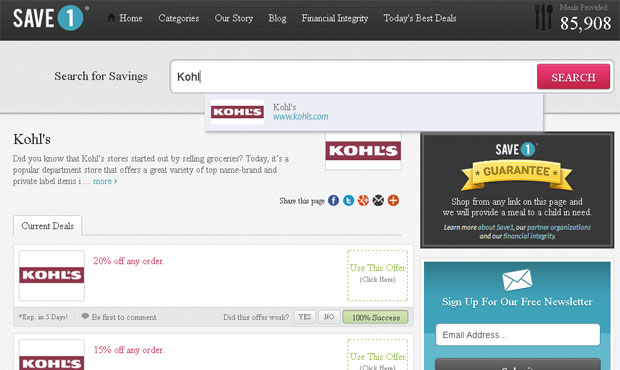Click the Kohl's store heading
The image size is (620, 370).
point(32,139)
